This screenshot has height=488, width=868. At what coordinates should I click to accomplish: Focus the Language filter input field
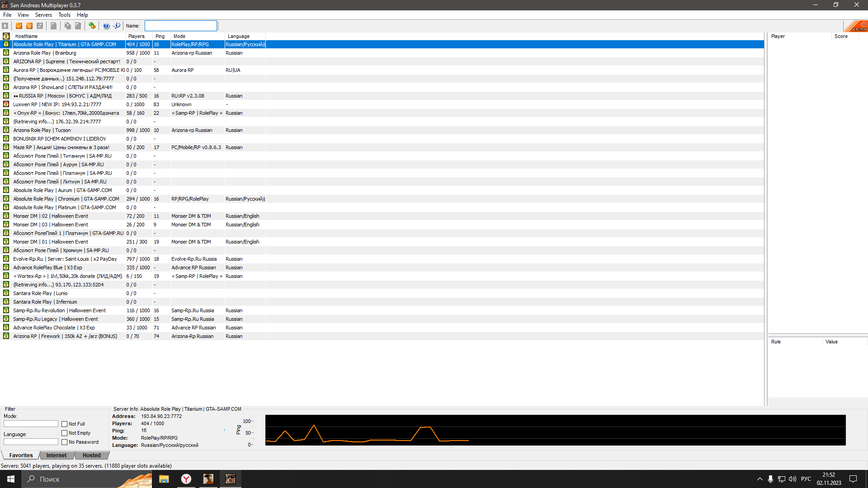(31, 442)
